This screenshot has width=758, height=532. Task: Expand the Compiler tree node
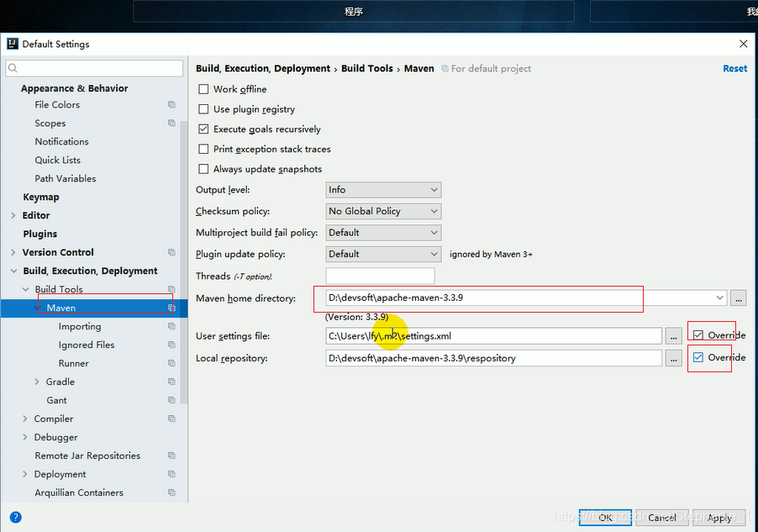(x=25, y=419)
